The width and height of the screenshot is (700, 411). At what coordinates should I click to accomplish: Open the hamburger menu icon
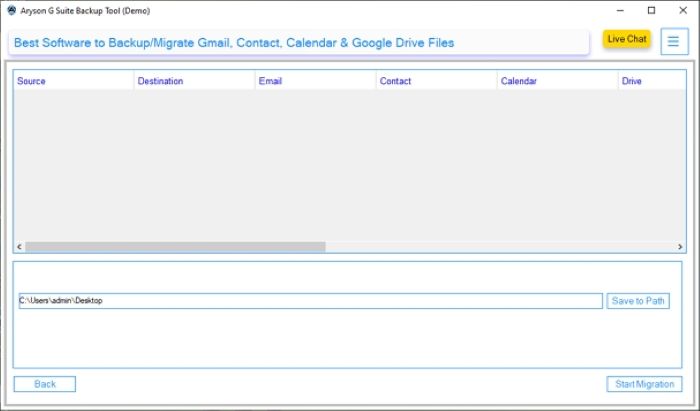[x=674, y=42]
